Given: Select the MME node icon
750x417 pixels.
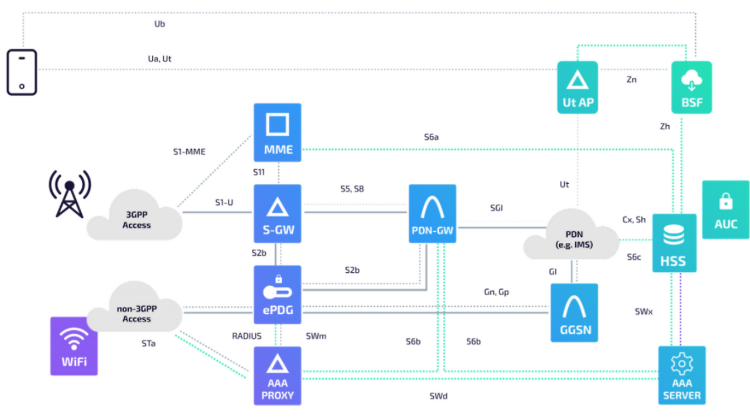Looking at the screenshot, I should pos(277,132).
